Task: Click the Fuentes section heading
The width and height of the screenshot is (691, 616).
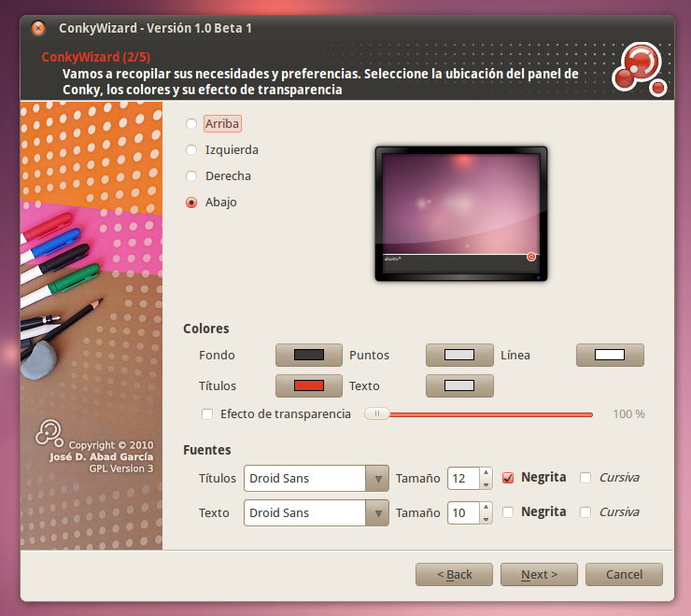Action: coord(207,450)
